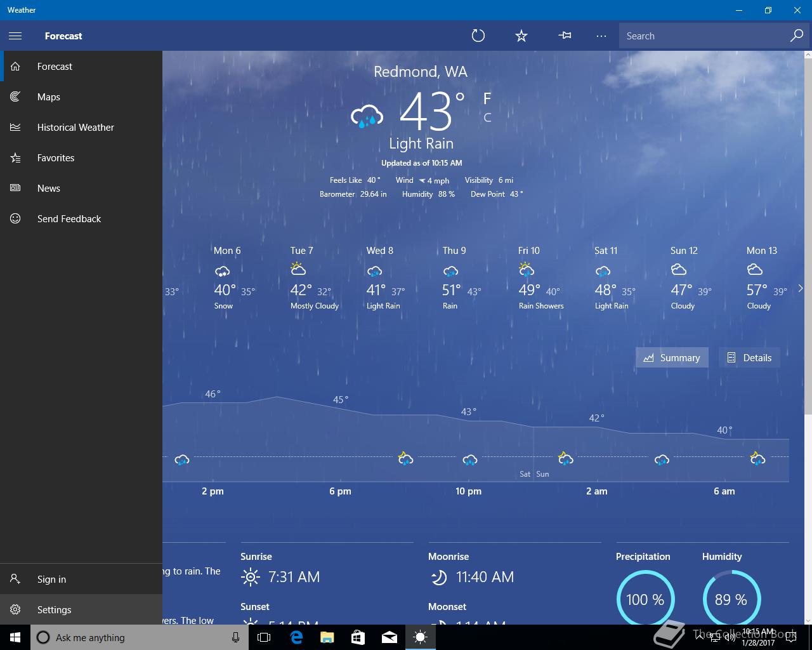The height and width of the screenshot is (650, 812).
Task: Click the Sign in option
Action: tap(81, 579)
